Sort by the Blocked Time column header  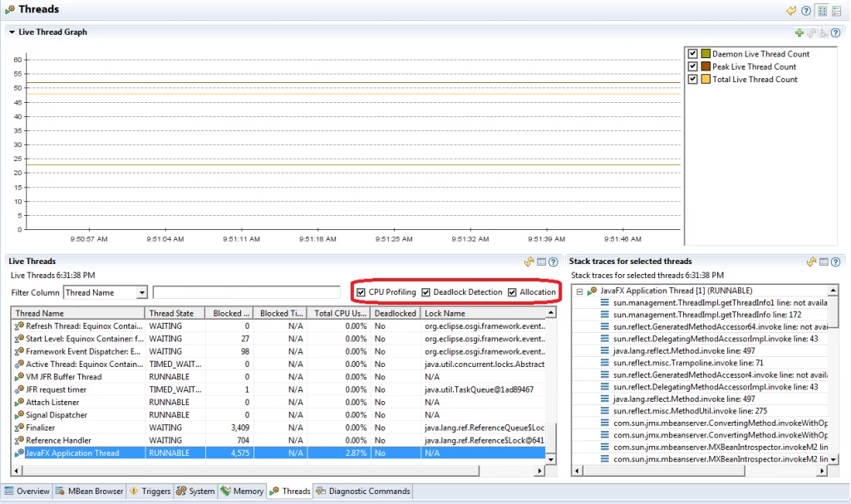tap(280, 313)
